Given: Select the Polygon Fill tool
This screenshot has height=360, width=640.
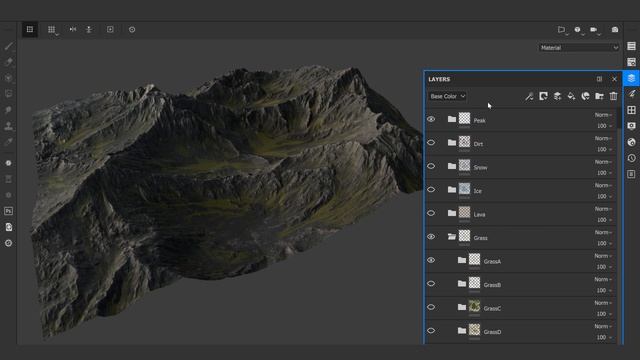Looking at the screenshot, I should [9, 93].
